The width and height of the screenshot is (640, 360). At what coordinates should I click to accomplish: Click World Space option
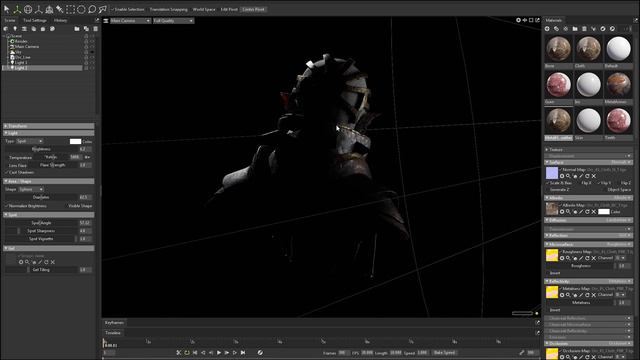204,9
